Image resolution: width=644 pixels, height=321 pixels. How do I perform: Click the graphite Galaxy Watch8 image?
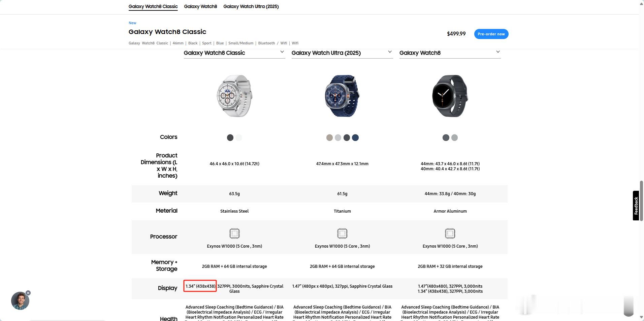point(450,96)
